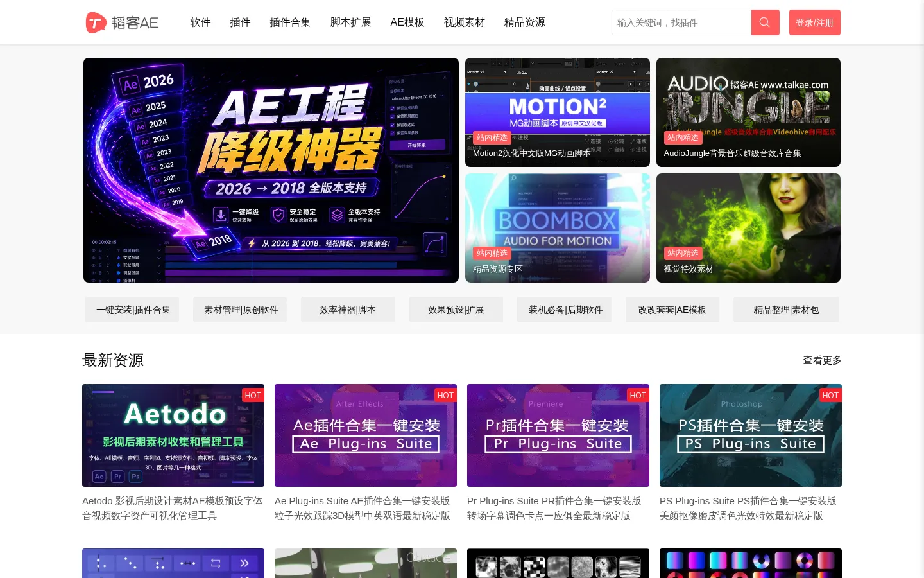Viewport: 924px width, 578px height.
Task: Click the Aetodo 影视后期设计素材 title link
Action: (x=173, y=508)
